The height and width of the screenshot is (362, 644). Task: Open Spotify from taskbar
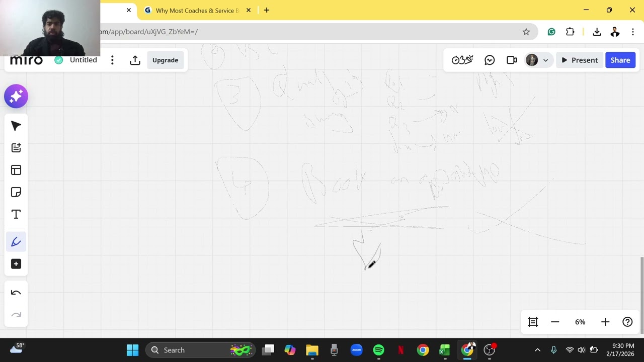coord(378,350)
